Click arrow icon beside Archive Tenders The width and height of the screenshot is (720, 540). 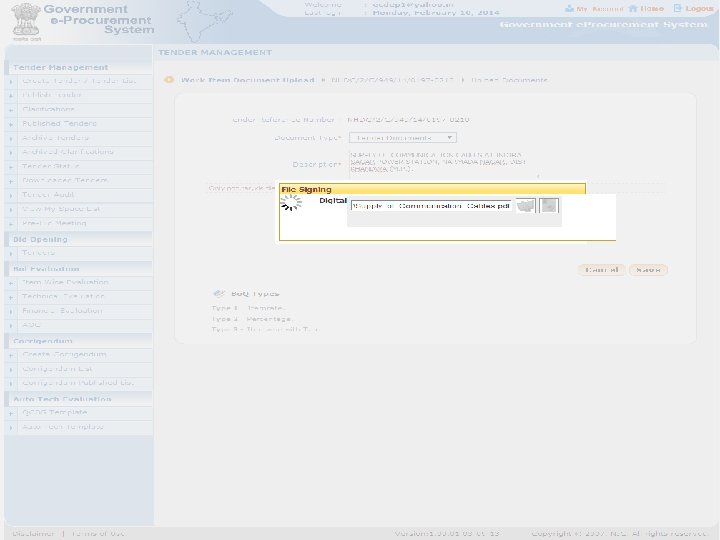(11, 139)
